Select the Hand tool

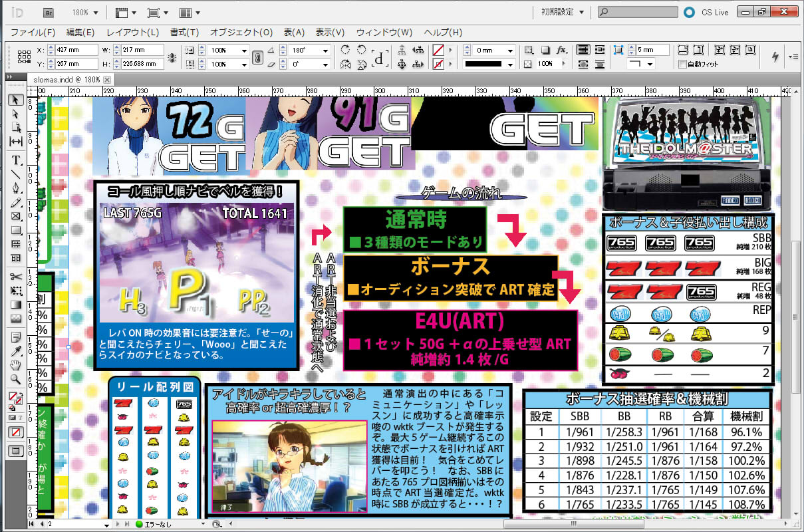tap(16, 365)
